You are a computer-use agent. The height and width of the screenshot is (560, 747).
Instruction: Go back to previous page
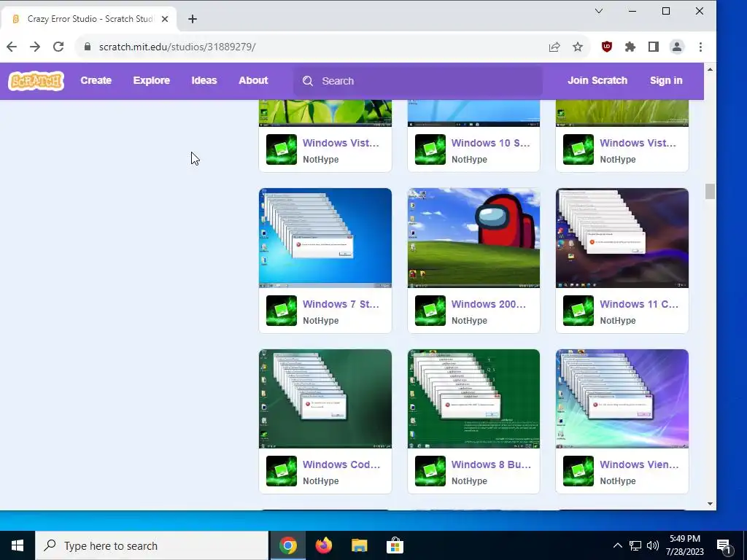(12, 47)
